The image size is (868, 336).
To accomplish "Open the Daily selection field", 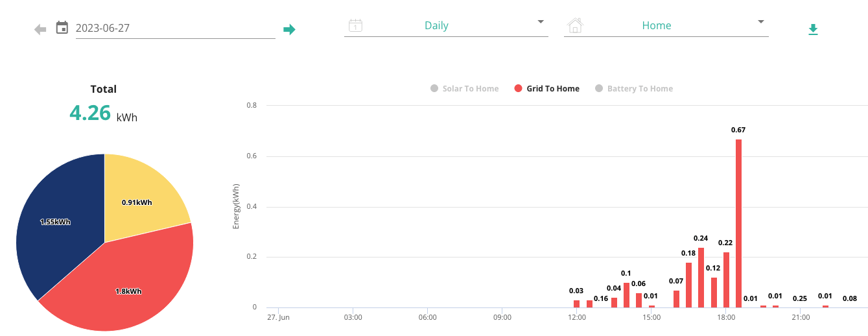I will click(446, 26).
